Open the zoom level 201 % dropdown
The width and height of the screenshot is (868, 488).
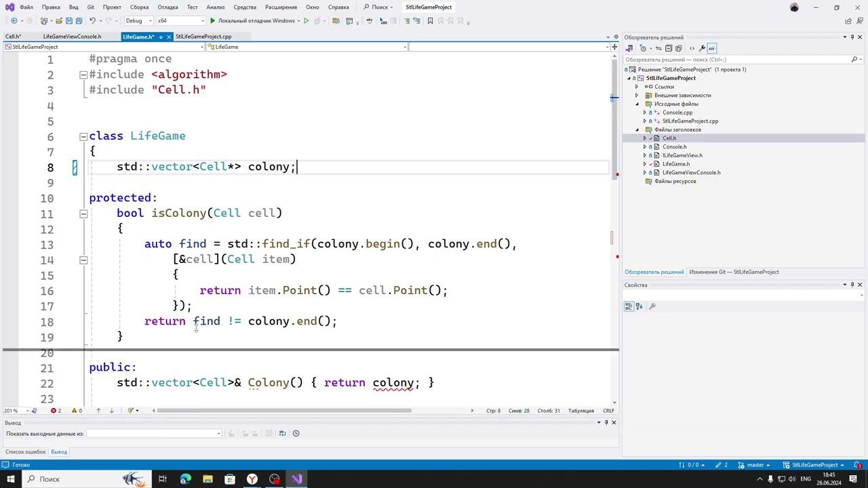tap(16, 411)
